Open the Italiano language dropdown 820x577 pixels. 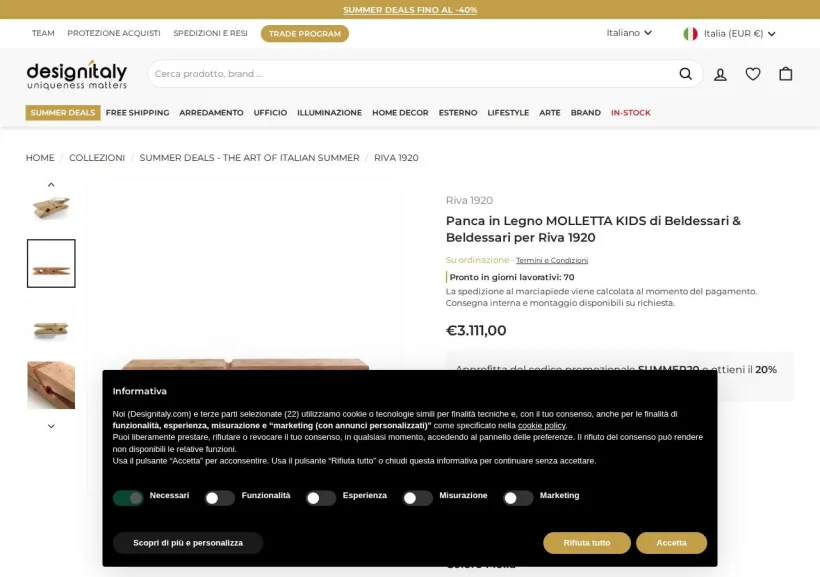click(x=629, y=33)
